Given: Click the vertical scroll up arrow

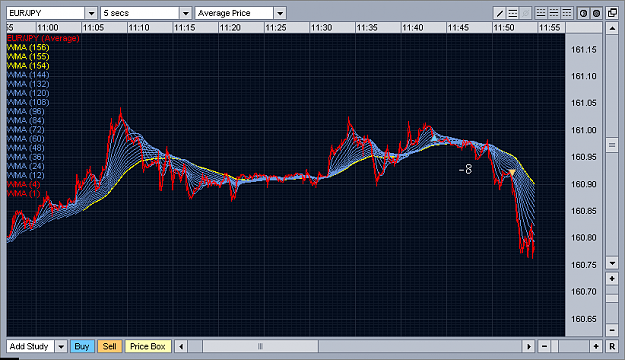Looking at the screenshot, I should pyautogui.click(x=612, y=28).
